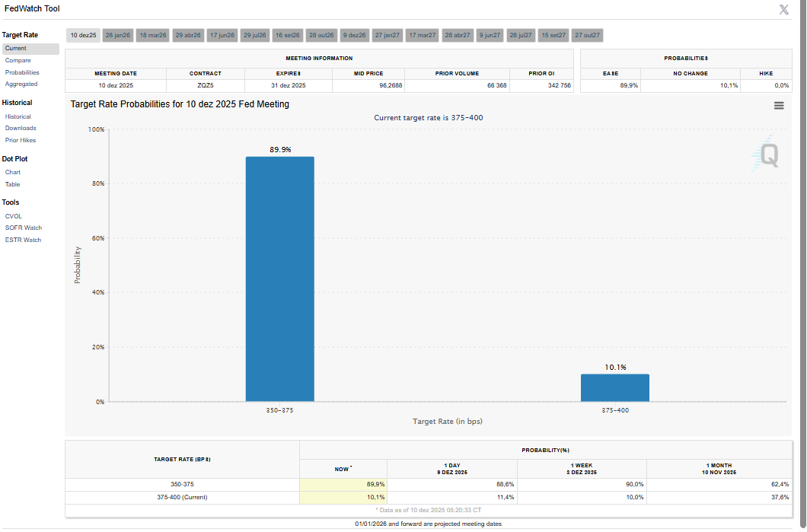
Task: Open the 17 jun26 meeting tab
Action: pyautogui.click(x=222, y=35)
